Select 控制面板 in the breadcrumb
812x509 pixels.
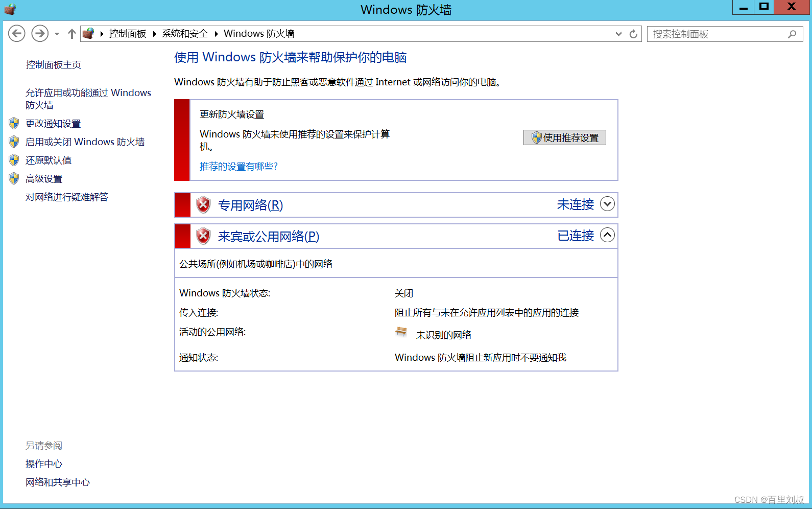[128, 34]
